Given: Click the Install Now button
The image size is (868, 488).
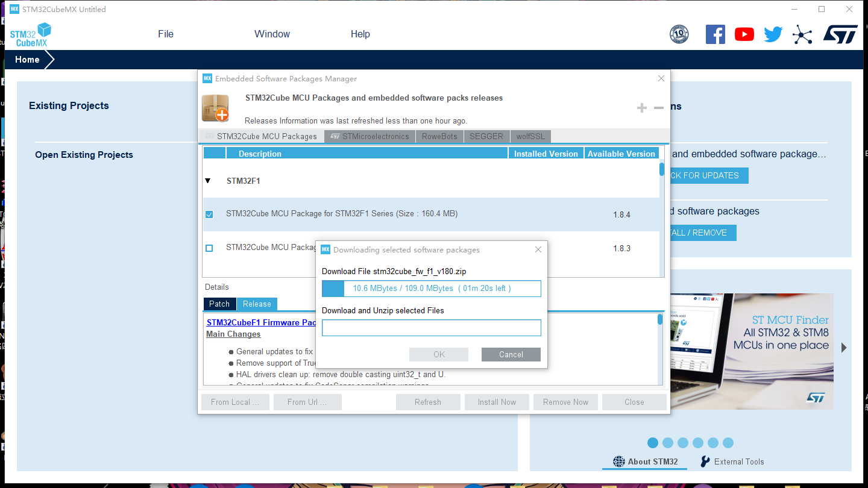Looking at the screenshot, I should pos(497,402).
